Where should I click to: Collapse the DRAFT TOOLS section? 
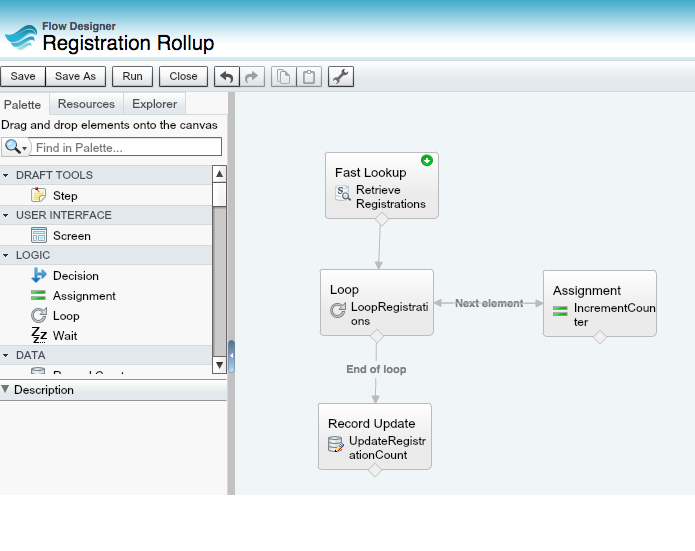pyautogui.click(x=6, y=175)
